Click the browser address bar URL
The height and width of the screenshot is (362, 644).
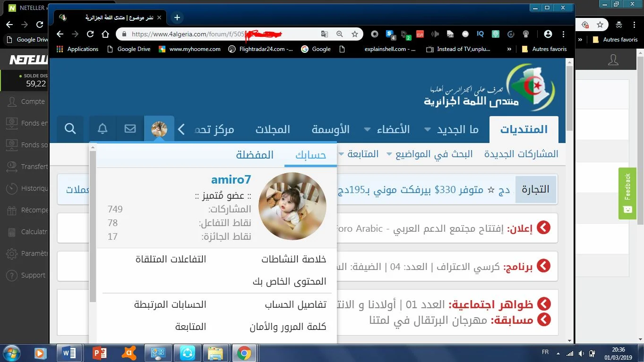click(x=189, y=34)
